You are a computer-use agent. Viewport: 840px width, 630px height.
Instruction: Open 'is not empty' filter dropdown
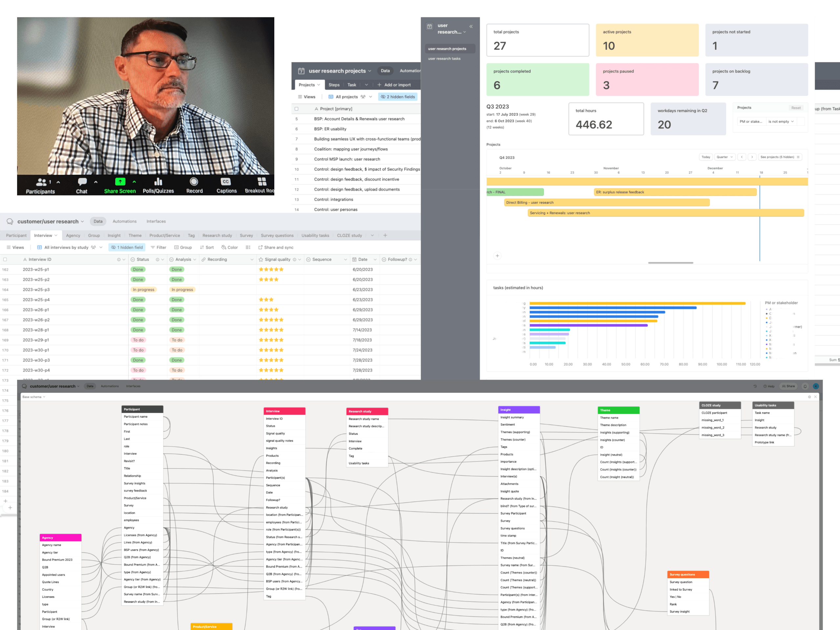(x=781, y=121)
